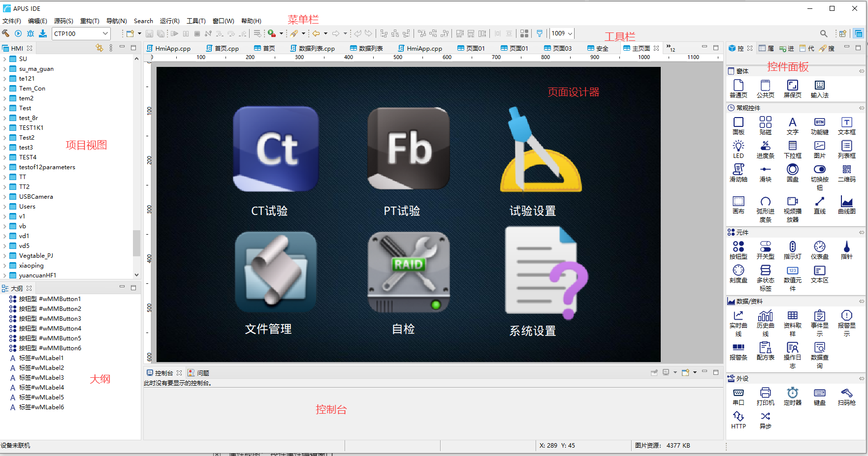Image resolution: width=868 pixels, height=456 pixels.
Task: Click the HTTP peripheral icon
Action: [x=738, y=420]
